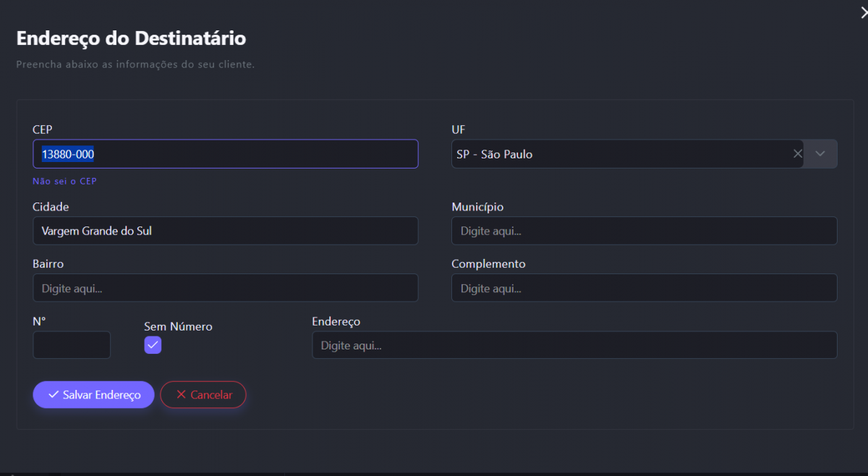868x476 pixels.
Task: Click the UF field label
Action: pos(459,129)
